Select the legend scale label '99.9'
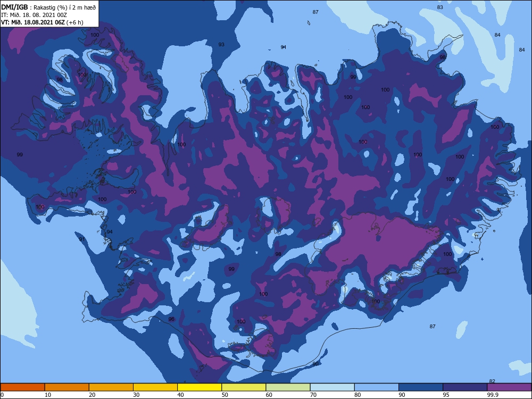 pyautogui.click(x=493, y=395)
